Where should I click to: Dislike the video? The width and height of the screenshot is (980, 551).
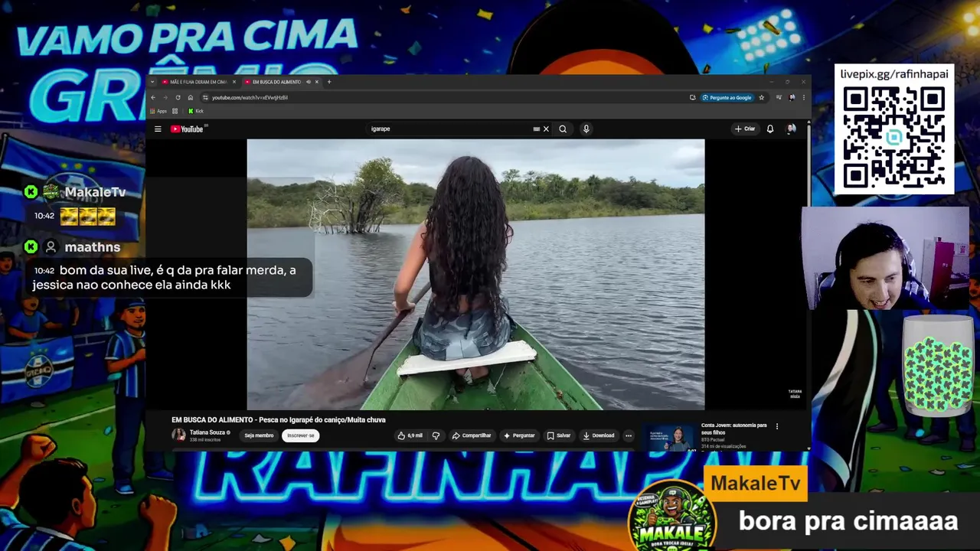pos(436,435)
